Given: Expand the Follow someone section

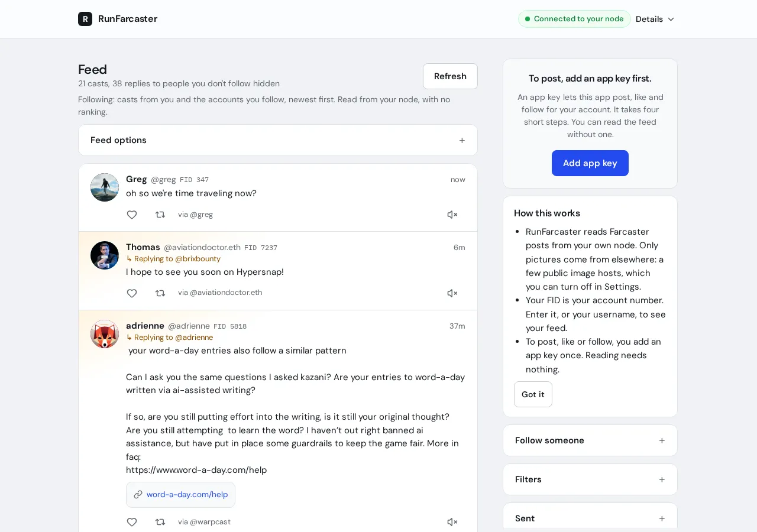Looking at the screenshot, I should (x=590, y=440).
